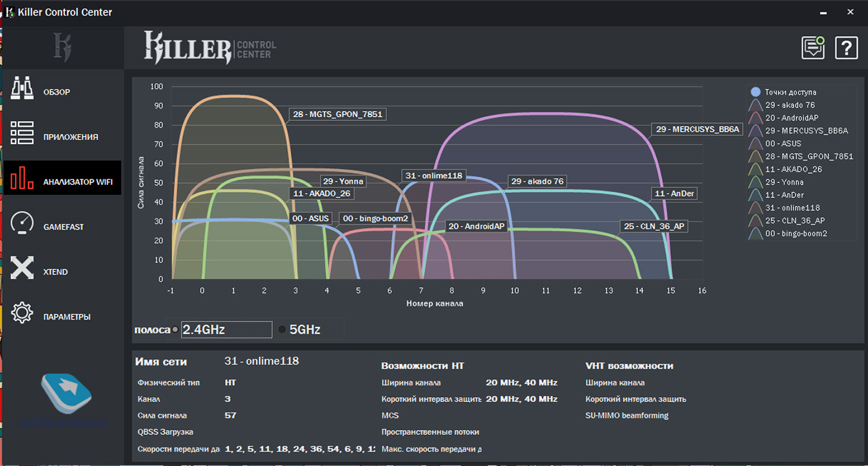Click the ПРИЛОЖЕНИЯ list icon
868x466 pixels.
[x=22, y=134]
